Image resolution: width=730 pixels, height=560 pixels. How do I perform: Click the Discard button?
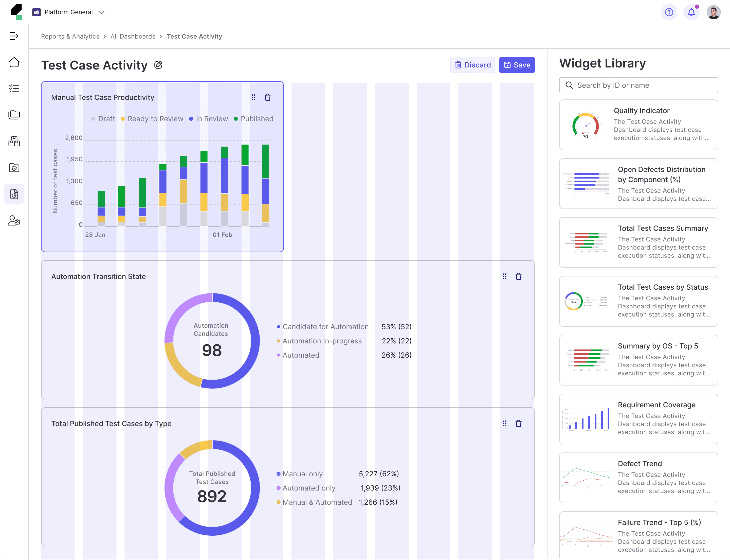(472, 65)
